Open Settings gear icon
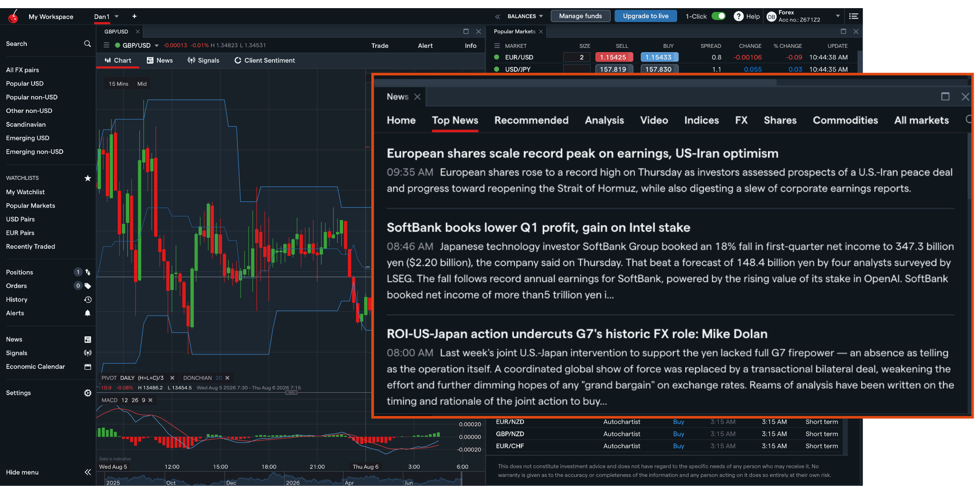The width and height of the screenshot is (980, 486). (x=88, y=393)
